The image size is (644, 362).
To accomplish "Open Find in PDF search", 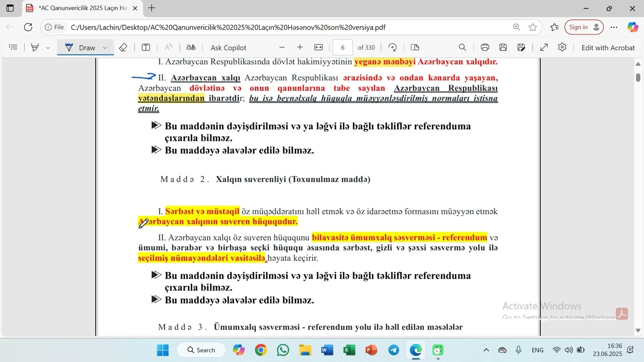I will [x=462, y=47].
